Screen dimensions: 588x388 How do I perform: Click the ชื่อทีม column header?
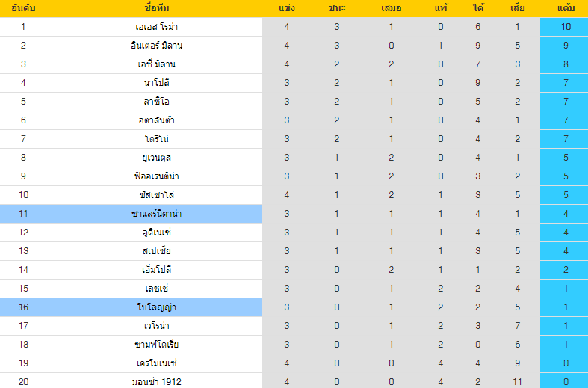coord(156,8)
